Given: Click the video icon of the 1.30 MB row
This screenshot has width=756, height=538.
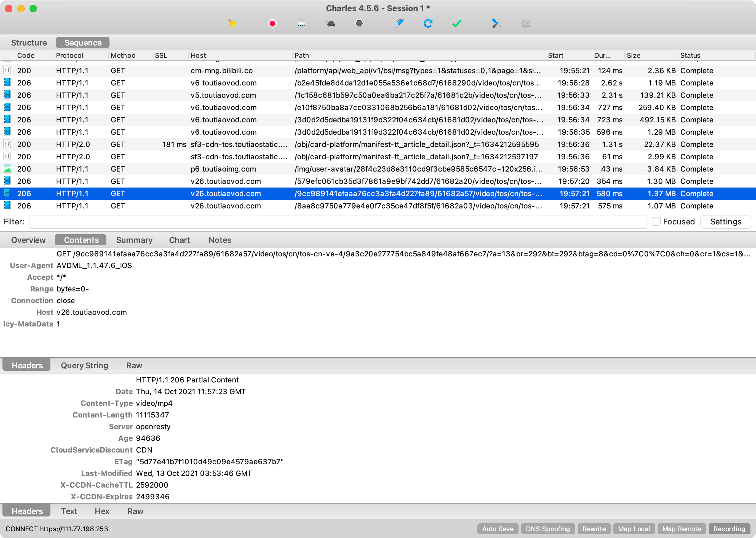Looking at the screenshot, I should click(7, 181).
